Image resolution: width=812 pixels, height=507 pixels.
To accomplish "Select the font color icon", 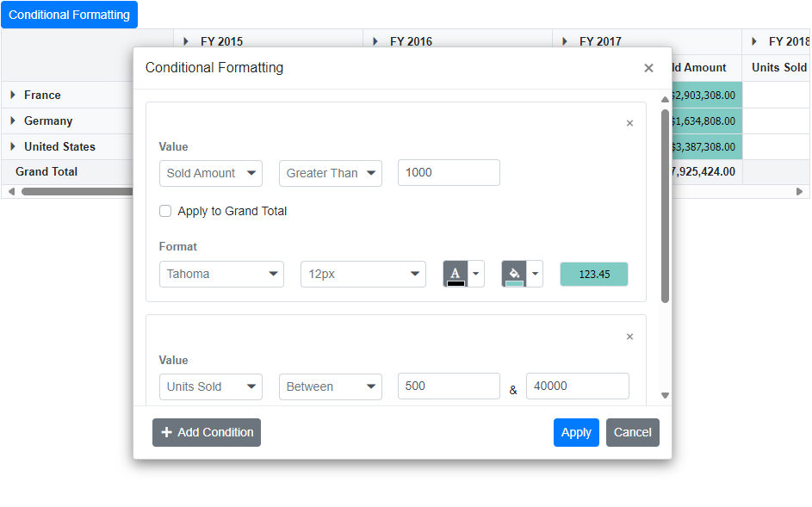I will tap(456, 273).
